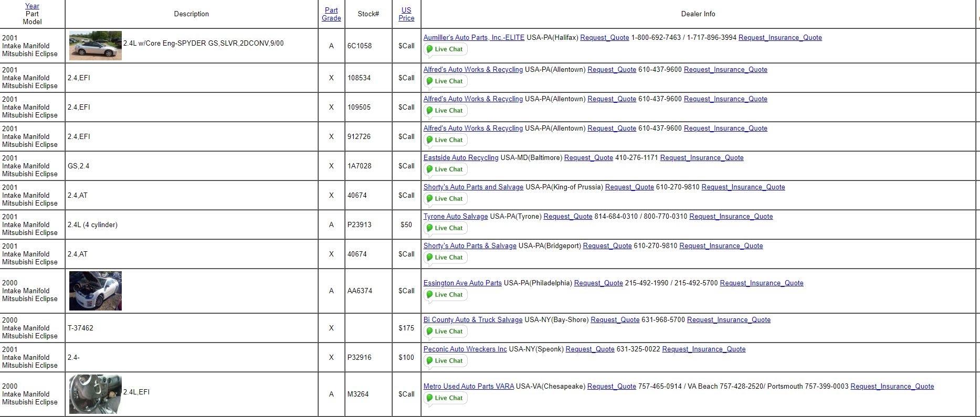Start Live Chat for Shorty's King-of Prussia
Viewport: 980px width, 417px height.
click(x=445, y=199)
